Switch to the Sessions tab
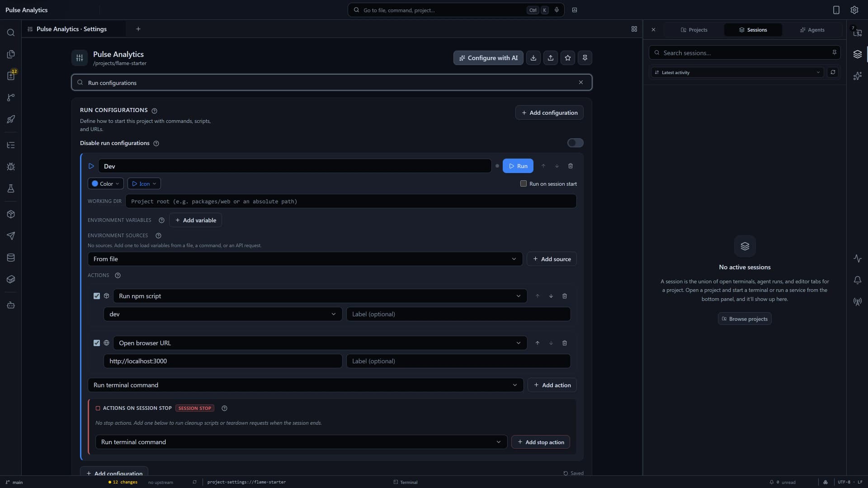 point(753,30)
